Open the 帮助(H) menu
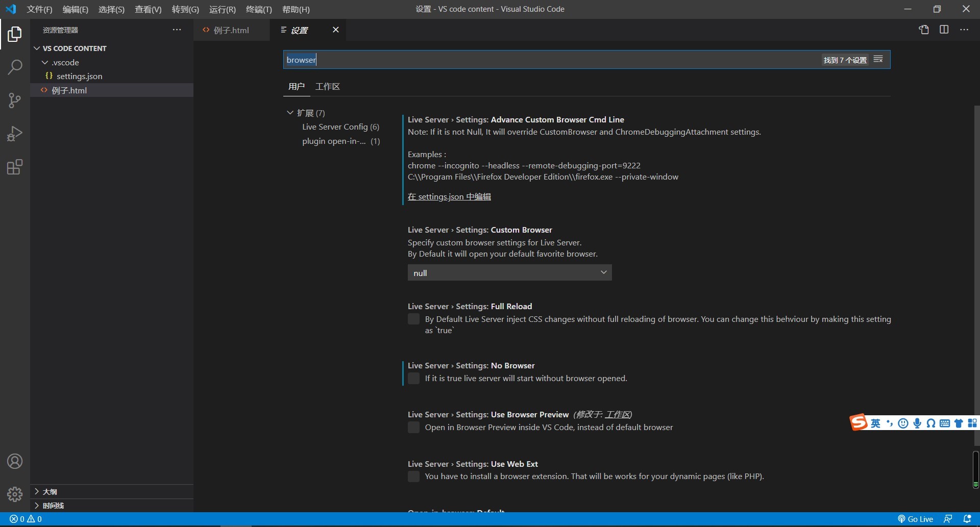Image resolution: width=980 pixels, height=527 pixels. pos(296,9)
